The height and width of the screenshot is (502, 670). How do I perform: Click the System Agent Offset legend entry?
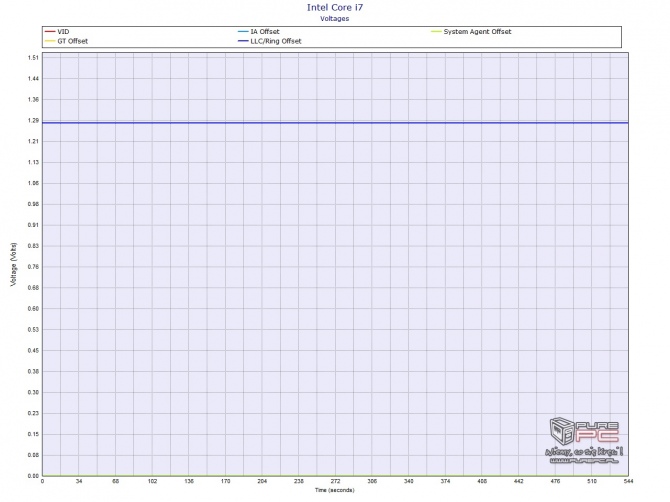471,32
